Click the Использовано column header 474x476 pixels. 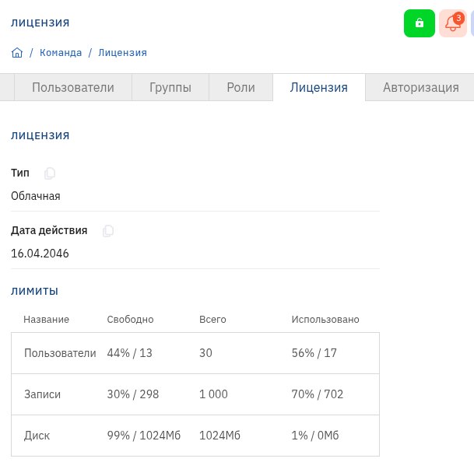325,320
